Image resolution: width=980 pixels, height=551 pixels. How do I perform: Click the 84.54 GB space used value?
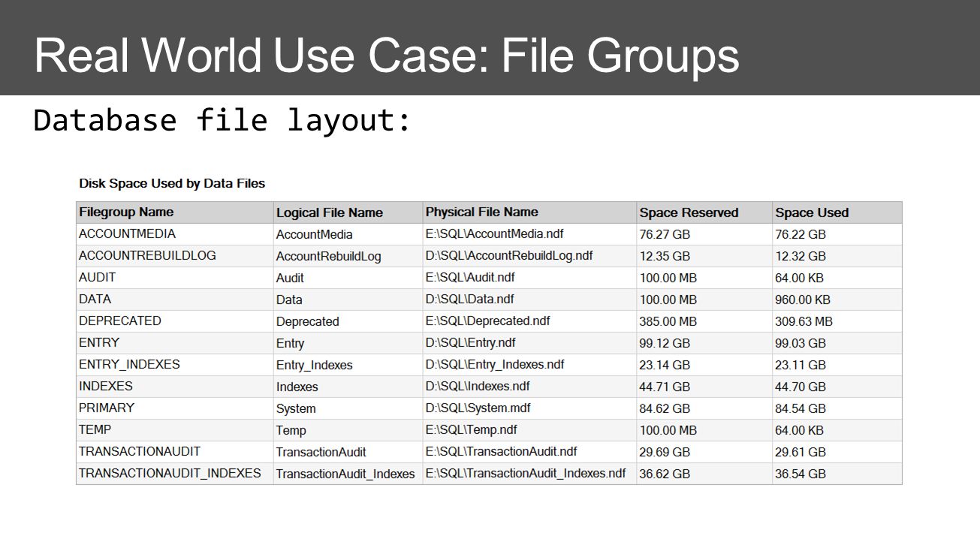click(x=801, y=409)
